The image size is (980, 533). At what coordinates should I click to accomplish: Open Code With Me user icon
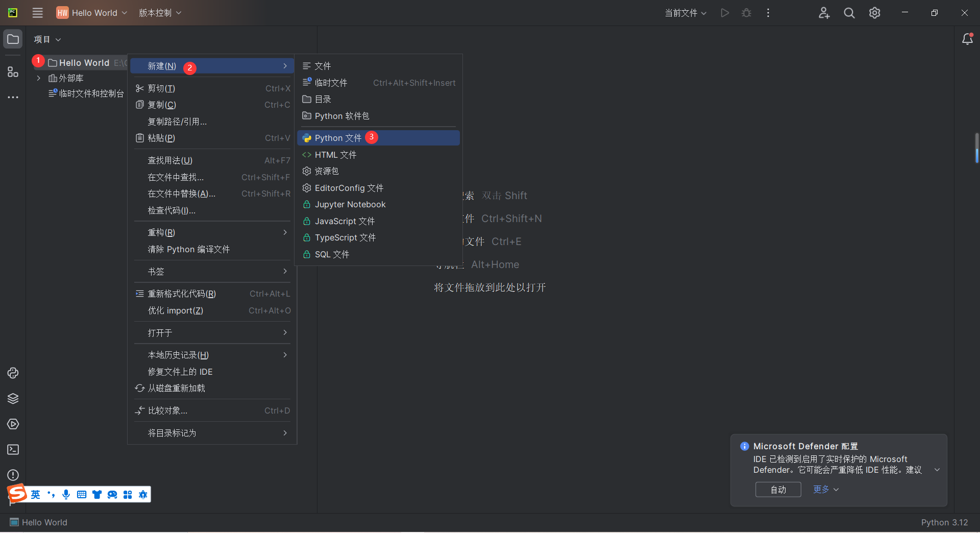pos(824,13)
